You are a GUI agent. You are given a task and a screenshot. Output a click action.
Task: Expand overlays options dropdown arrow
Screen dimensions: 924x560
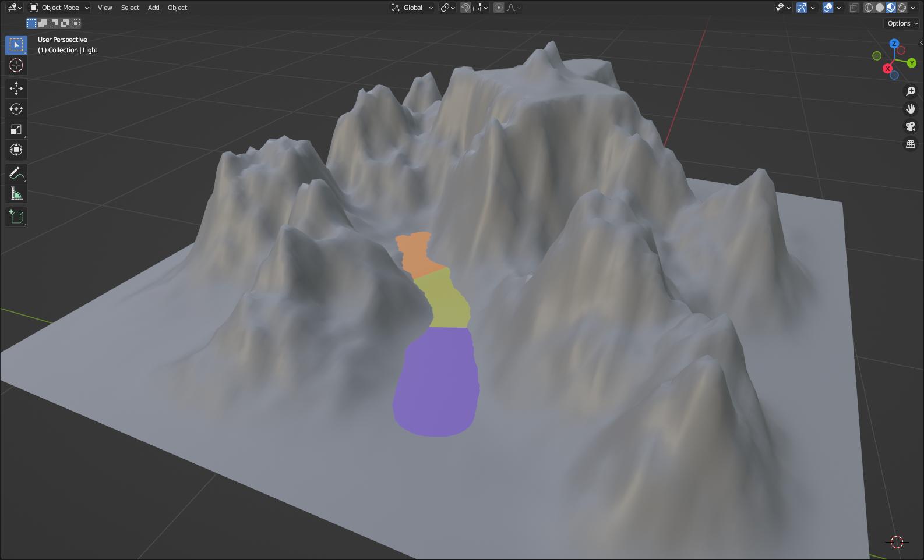(x=839, y=8)
